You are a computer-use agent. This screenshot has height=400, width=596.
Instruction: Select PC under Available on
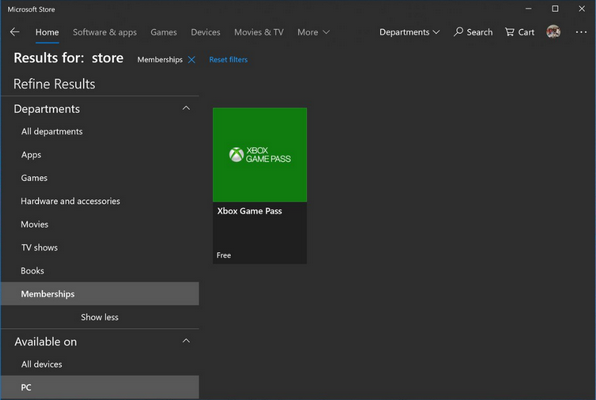100,387
